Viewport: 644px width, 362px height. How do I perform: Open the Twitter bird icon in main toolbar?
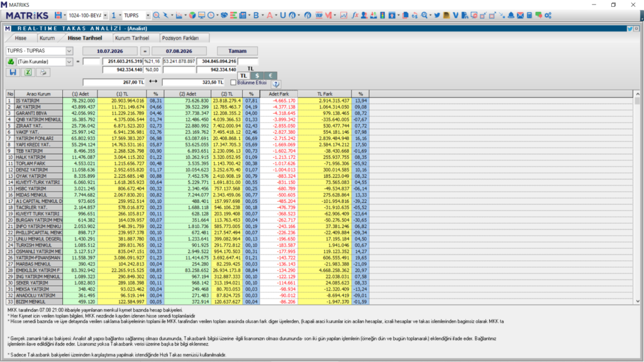point(437,15)
